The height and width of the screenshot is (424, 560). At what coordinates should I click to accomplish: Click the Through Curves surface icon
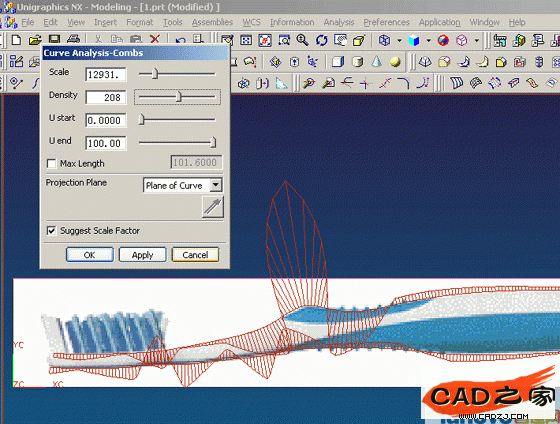point(456,84)
